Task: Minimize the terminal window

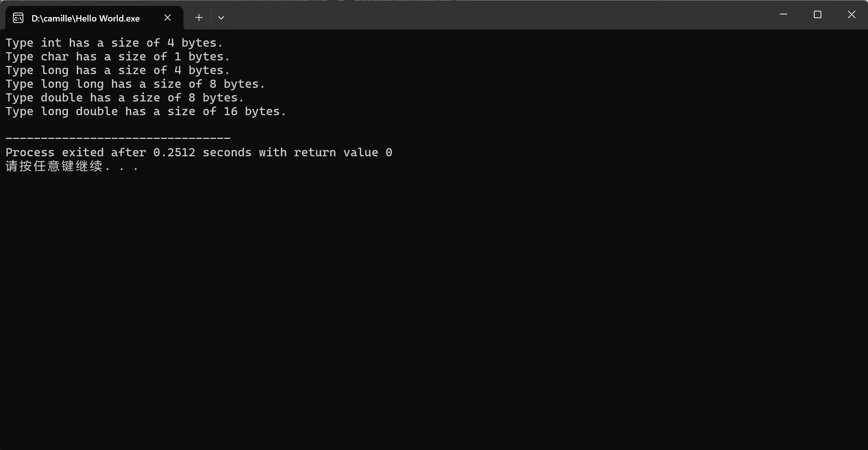Action: [x=784, y=14]
